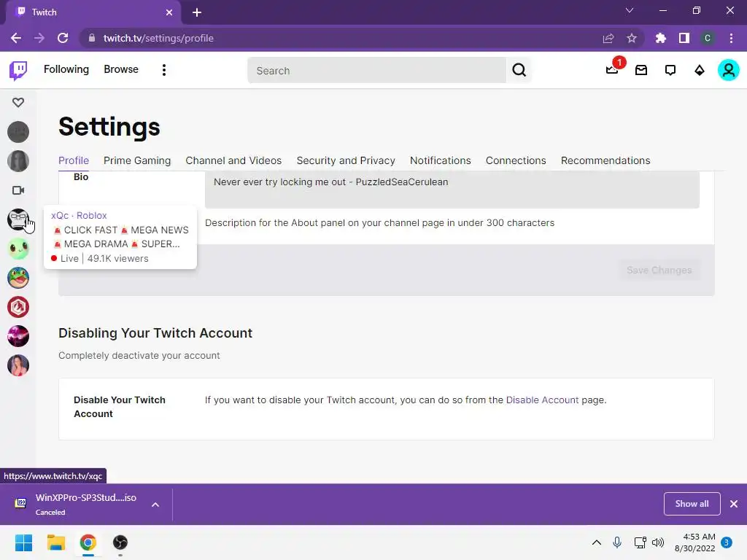
Task: Show hidden tray icons chevron
Action: tap(597, 542)
